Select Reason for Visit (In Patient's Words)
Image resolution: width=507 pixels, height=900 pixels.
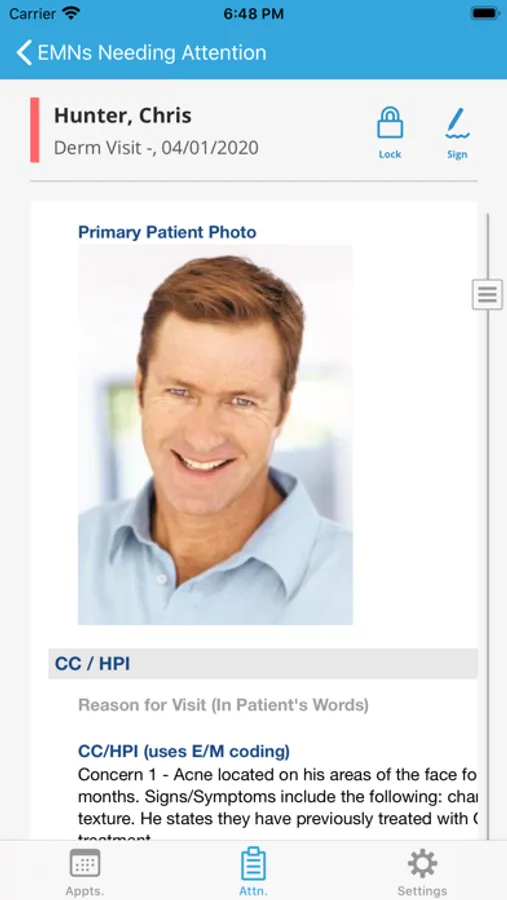tap(223, 705)
